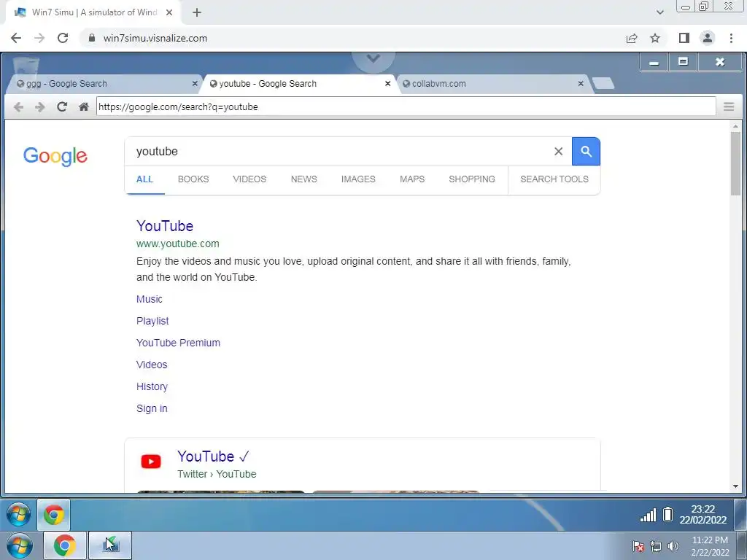Viewport: 747px width, 560px height.
Task: Open the YouTube ✓ Twitter result title
Action: click(213, 456)
